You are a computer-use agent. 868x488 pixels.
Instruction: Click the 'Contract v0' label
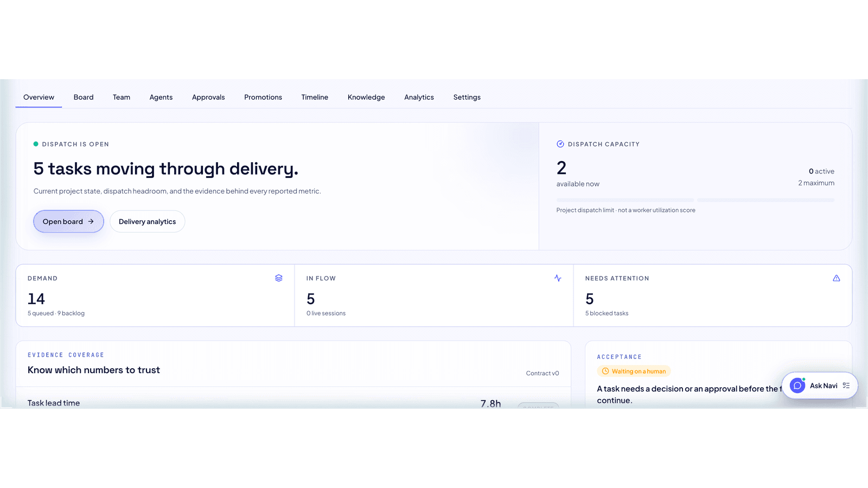[542, 373]
